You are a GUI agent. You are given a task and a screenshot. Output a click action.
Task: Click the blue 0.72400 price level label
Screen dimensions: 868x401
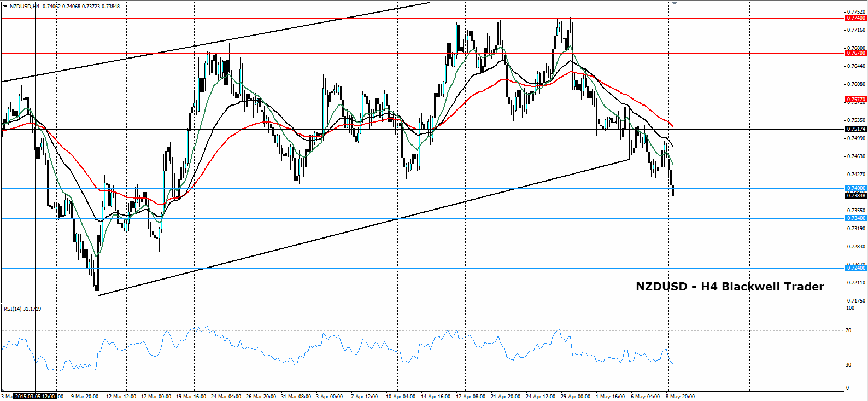pos(856,268)
